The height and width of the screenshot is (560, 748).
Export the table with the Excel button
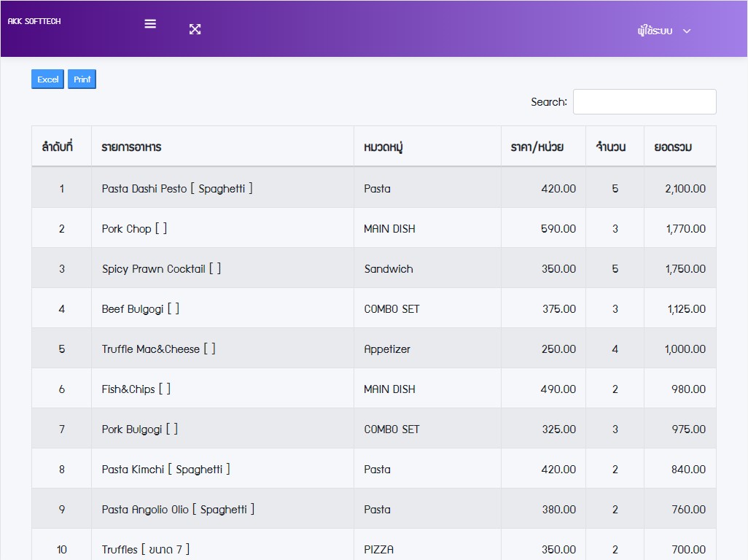click(x=47, y=79)
